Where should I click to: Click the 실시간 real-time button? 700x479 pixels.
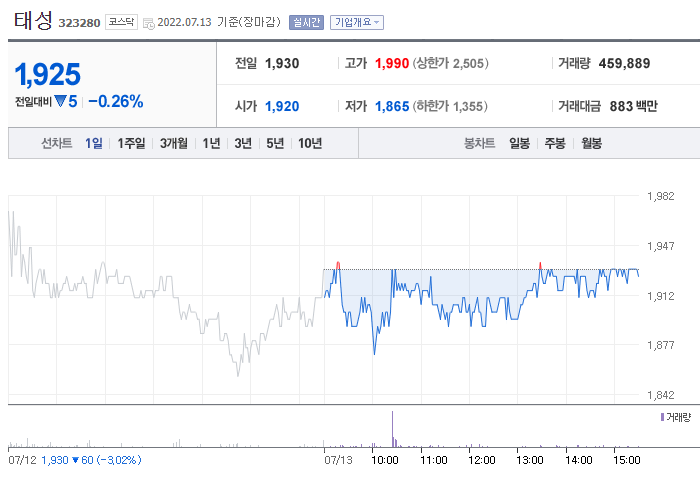306,22
